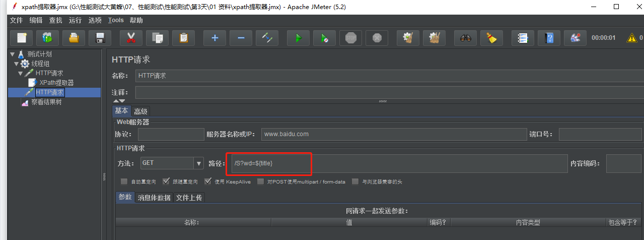Image resolution: width=644 pixels, height=240 pixels.
Task: Click the rightmost toolbar icon before the timer
Action: pyautogui.click(x=575, y=38)
